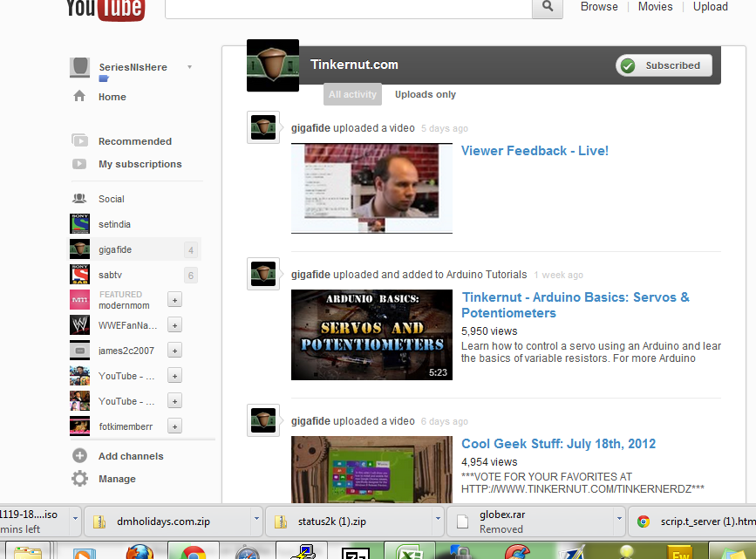Switch to Uploads only tab
The height and width of the screenshot is (559, 756).
coord(426,94)
